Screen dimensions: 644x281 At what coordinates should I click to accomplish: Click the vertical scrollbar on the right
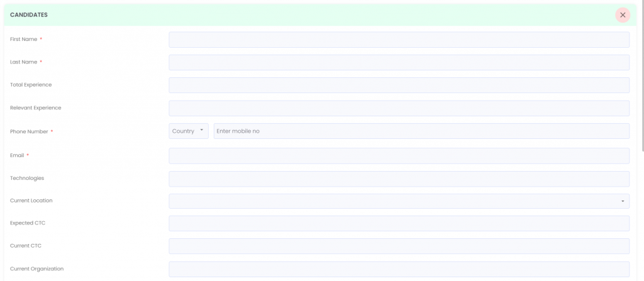(641, 75)
